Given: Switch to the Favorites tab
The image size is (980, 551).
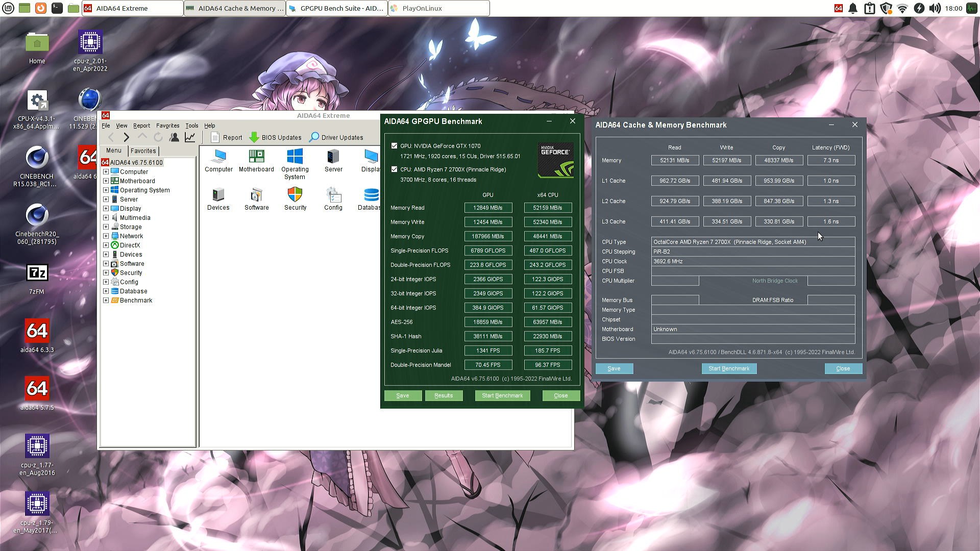Looking at the screenshot, I should (143, 151).
